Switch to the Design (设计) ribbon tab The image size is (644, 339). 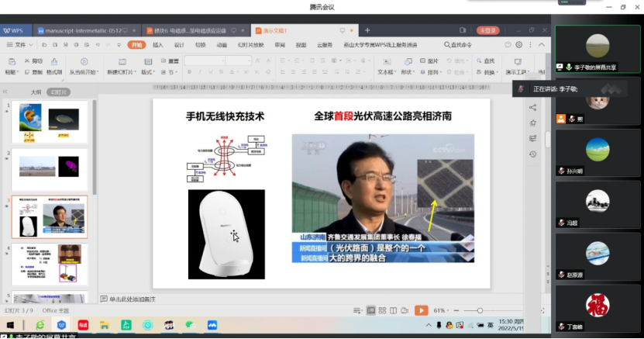click(179, 45)
